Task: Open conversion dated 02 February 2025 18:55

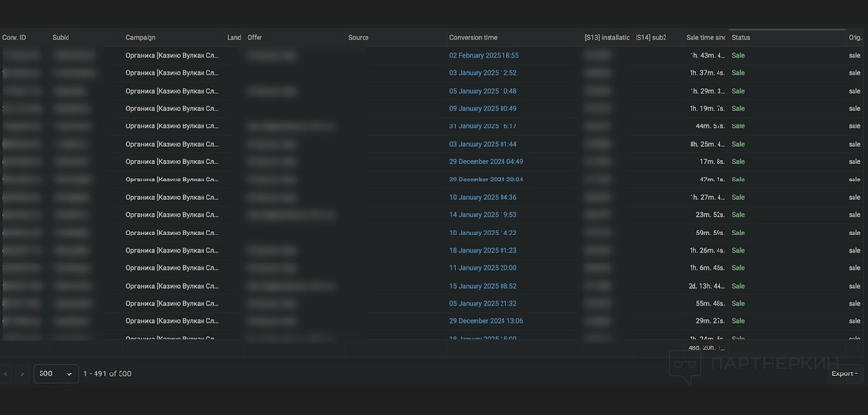Action: [x=484, y=55]
